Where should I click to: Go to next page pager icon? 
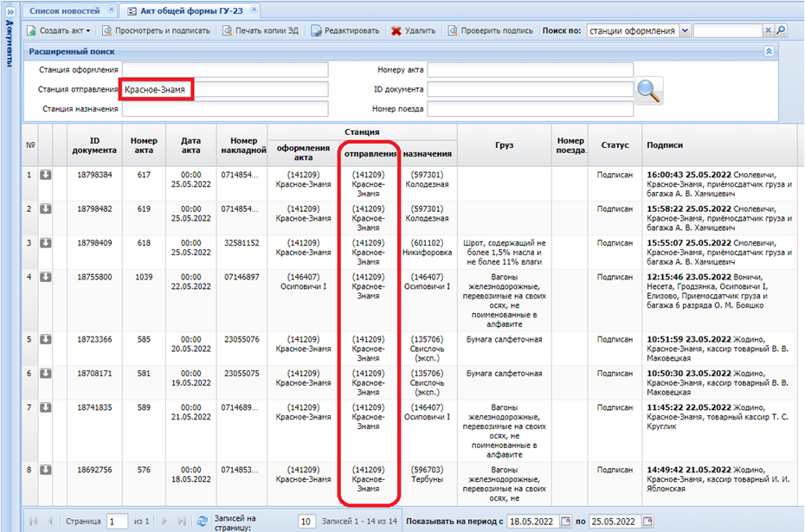pyautogui.click(x=164, y=522)
